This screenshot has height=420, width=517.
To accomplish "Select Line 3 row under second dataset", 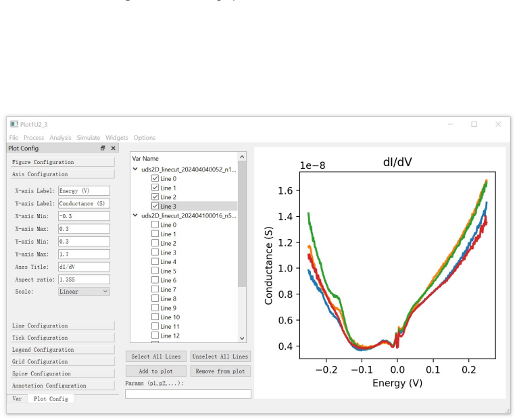I will (168, 253).
